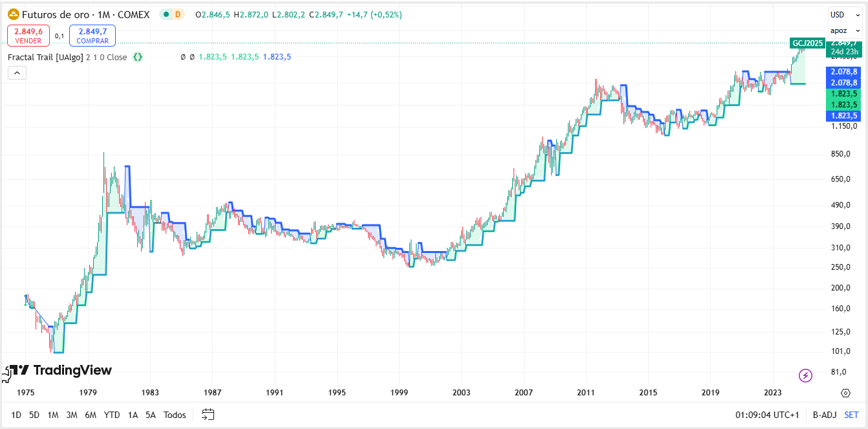The height and width of the screenshot is (429, 868).
Task: Open the Fractal Trail source code icon
Action: point(138,57)
